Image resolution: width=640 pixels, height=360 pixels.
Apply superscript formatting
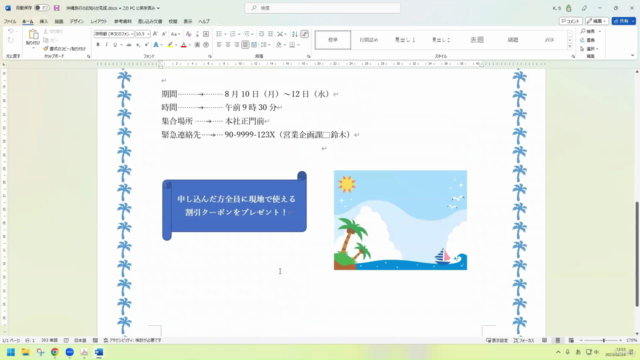pos(147,45)
